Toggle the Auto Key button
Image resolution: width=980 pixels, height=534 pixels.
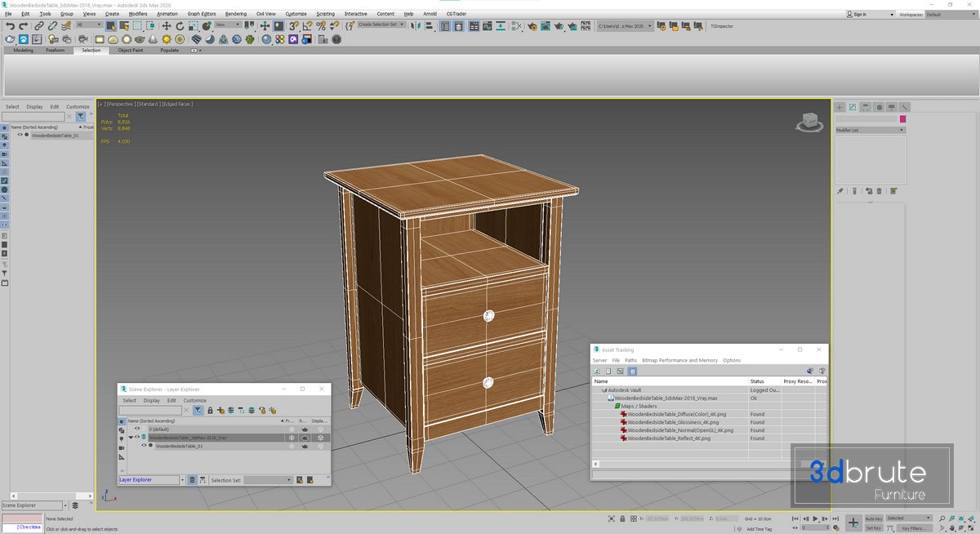pyautogui.click(x=873, y=518)
